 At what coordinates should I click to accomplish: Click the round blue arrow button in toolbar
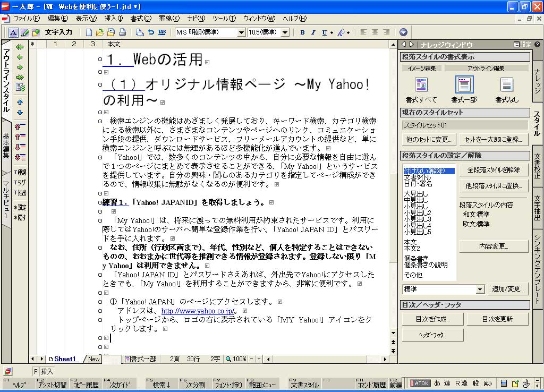403,32
